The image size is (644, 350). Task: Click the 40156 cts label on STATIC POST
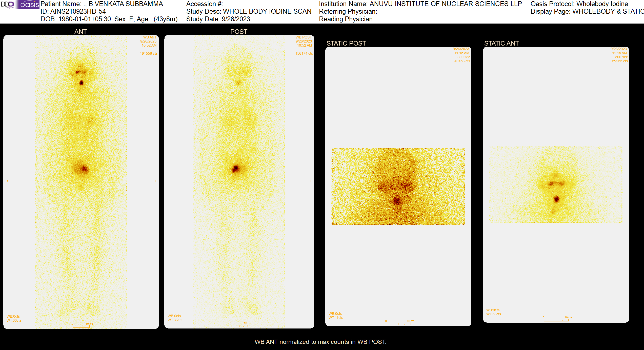[463, 61]
